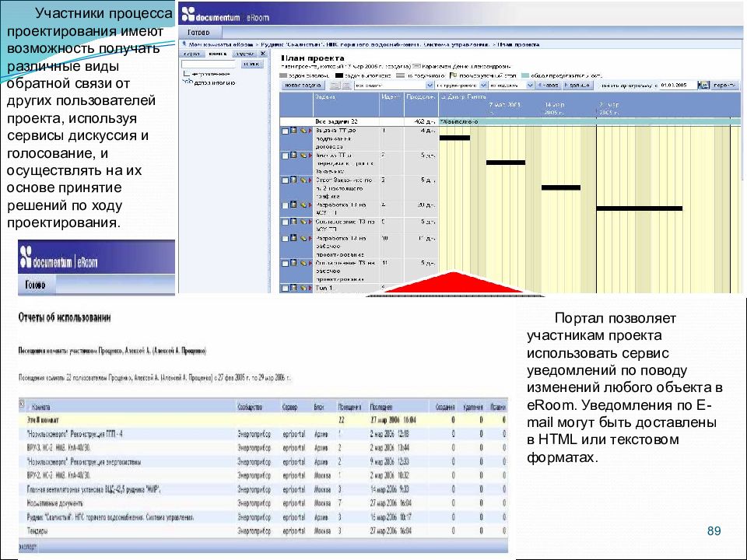
Task: Tick the checkbox for task ID 3
Action: (x=285, y=180)
